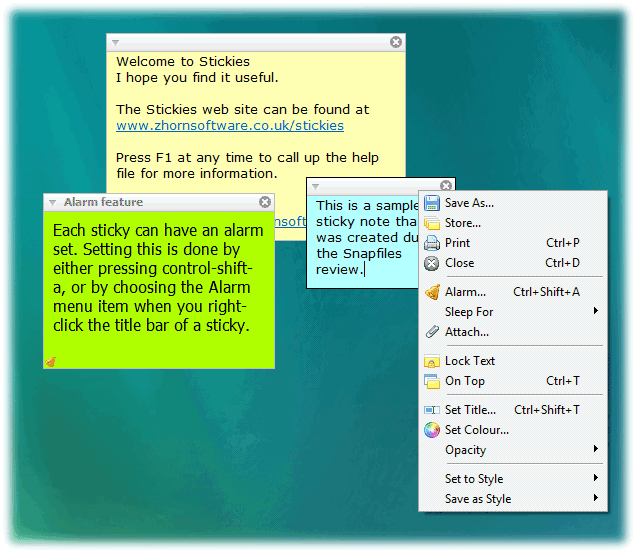The image size is (636, 553).
Task: Choose Alarm... menu entry
Action: click(513, 292)
